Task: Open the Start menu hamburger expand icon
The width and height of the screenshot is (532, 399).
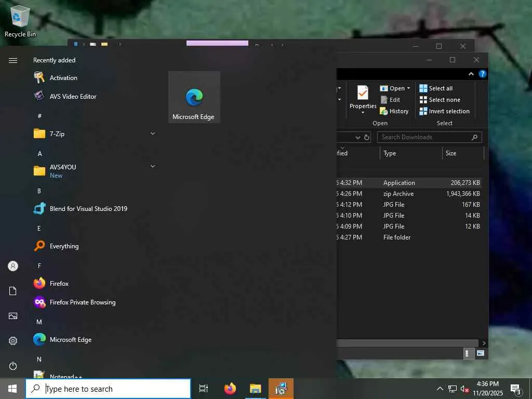Action: tap(13, 60)
